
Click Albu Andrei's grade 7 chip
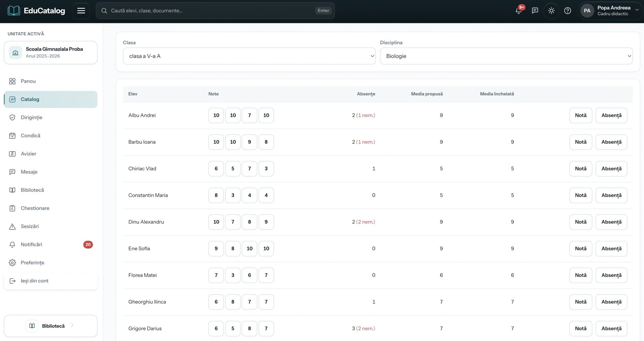[249, 115]
